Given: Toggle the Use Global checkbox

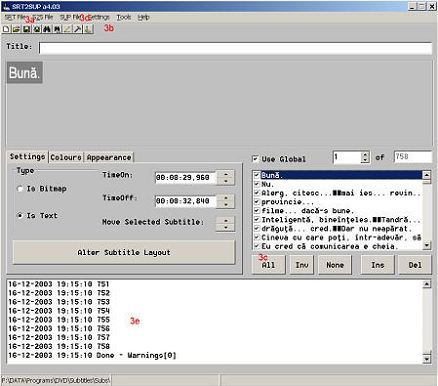Looking at the screenshot, I should coord(255,159).
